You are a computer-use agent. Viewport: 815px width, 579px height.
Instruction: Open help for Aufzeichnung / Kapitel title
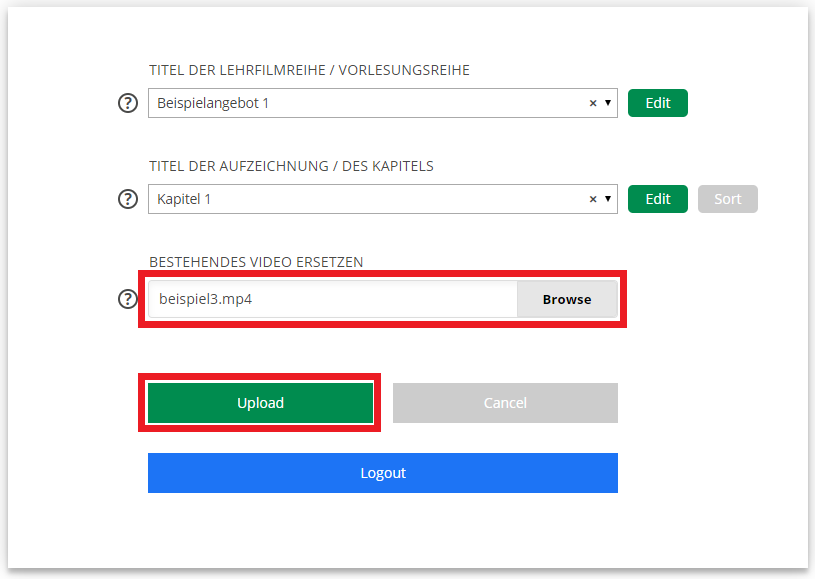[x=128, y=199]
